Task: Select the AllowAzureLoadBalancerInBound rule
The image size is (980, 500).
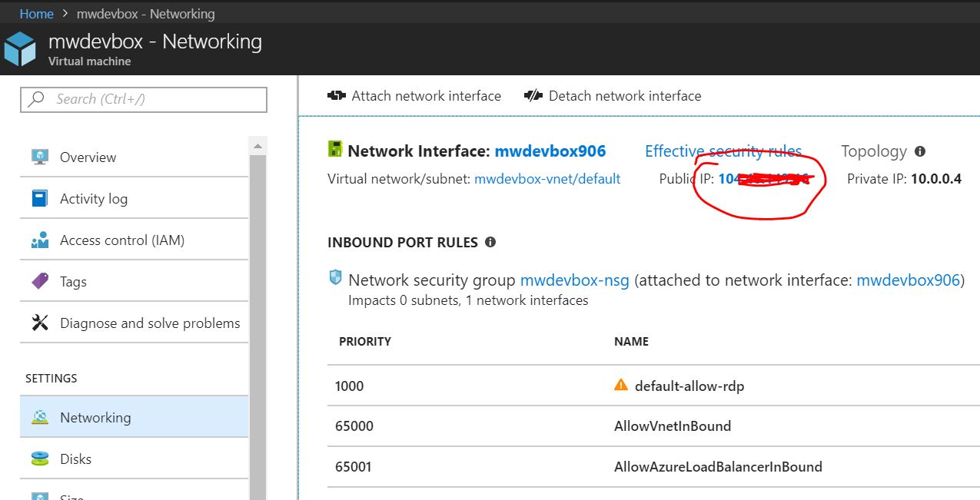Action: (x=718, y=466)
